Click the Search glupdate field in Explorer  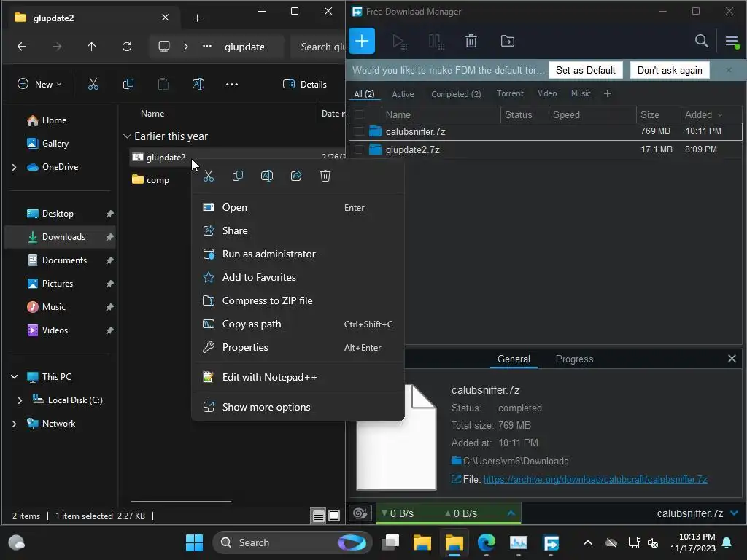(x=320, y=47)
